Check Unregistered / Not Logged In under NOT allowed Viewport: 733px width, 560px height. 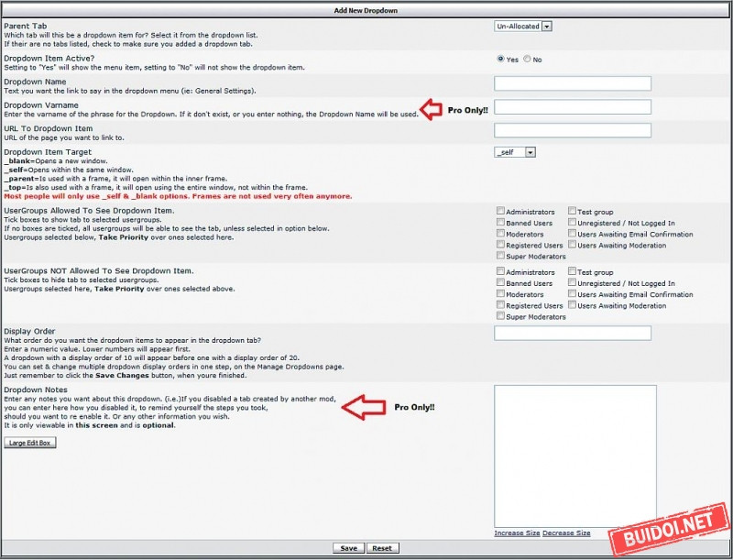(572, 283)
